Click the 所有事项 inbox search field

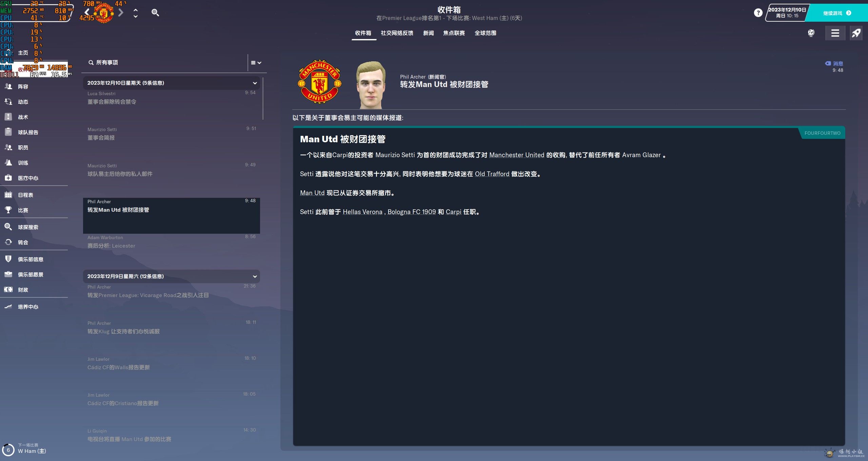[x=166, y=63]
